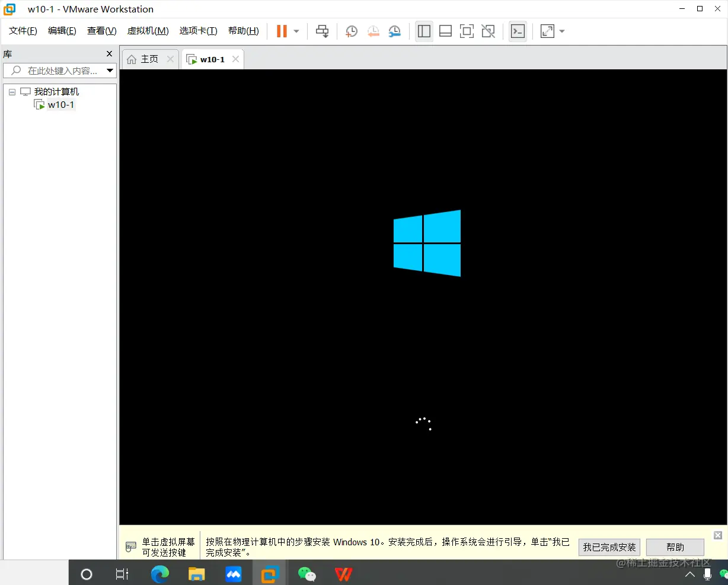This screenshot has height=585, width=728.
Task: Select 我的计算机 in the library tree
Action: point(56,92)
